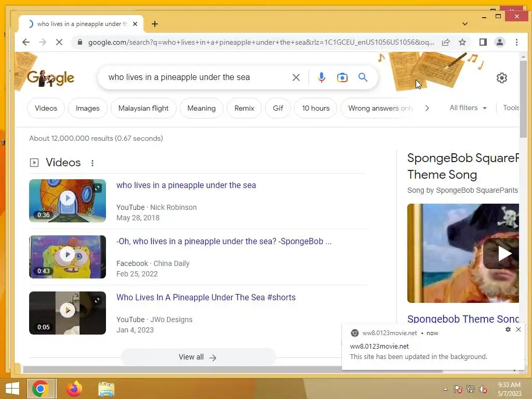Play the 0:43 SpongeBob face video thumbnail
This screenshot has width=532, height=399.
point(68,257)
